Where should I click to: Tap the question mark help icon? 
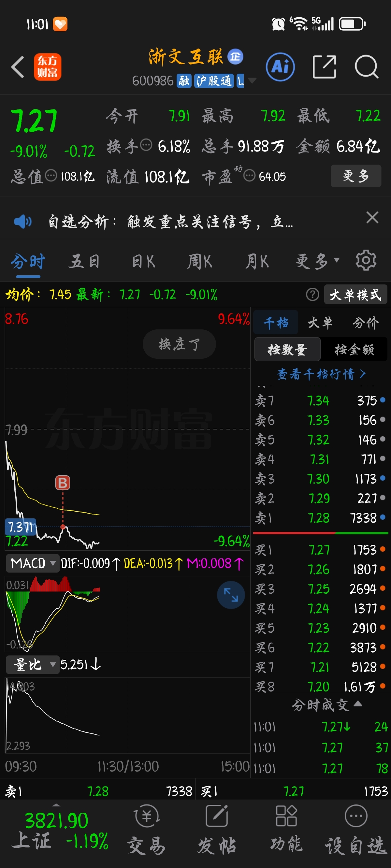(312, 295)
